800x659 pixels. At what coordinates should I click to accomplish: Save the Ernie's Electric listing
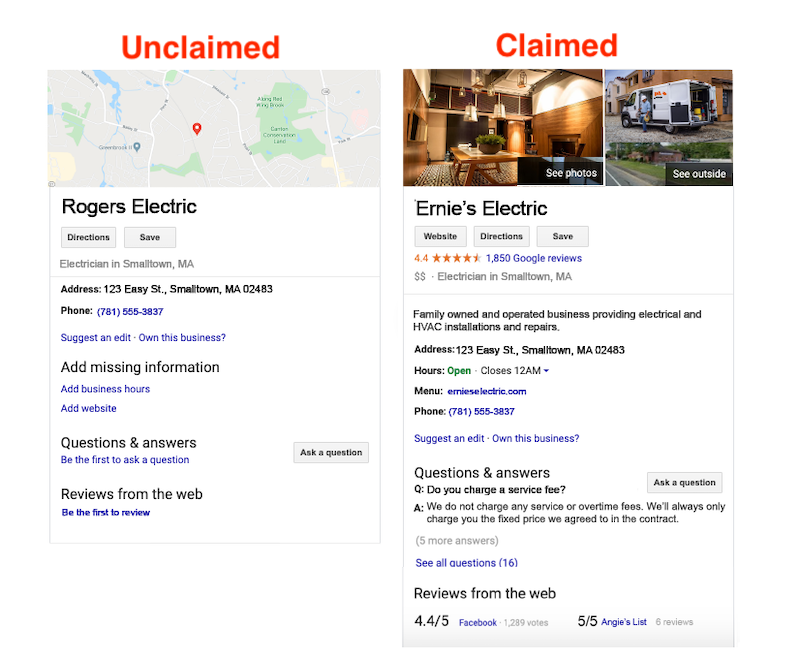(562, 236)
